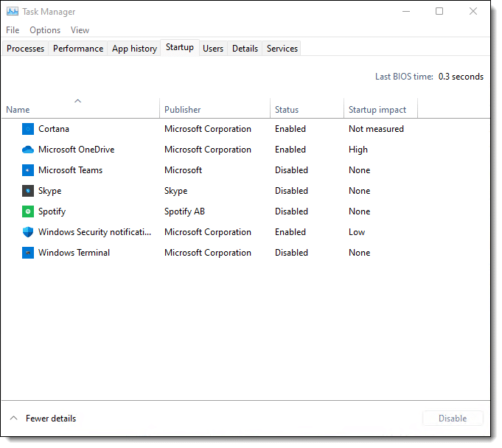The image size is (502, 448).
Task: Sort by the Name column header
Action: 80,108
